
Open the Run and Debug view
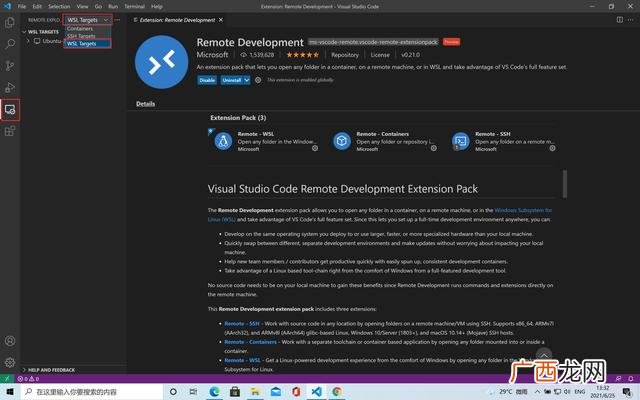tap(10, 87)
